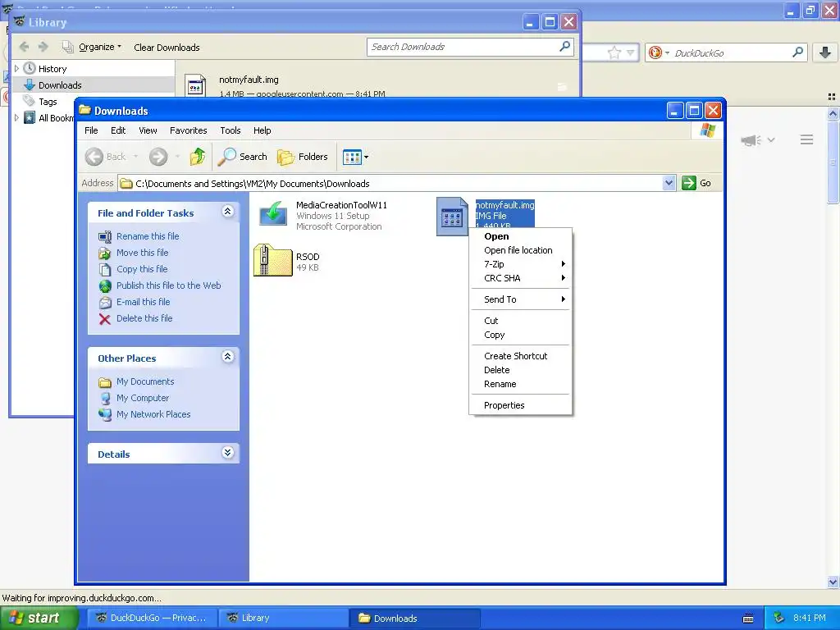This screenshot has height=630, width=840.
Task: Collapse the File and Folder Tasks panel
Action: (x=228, y=212)
